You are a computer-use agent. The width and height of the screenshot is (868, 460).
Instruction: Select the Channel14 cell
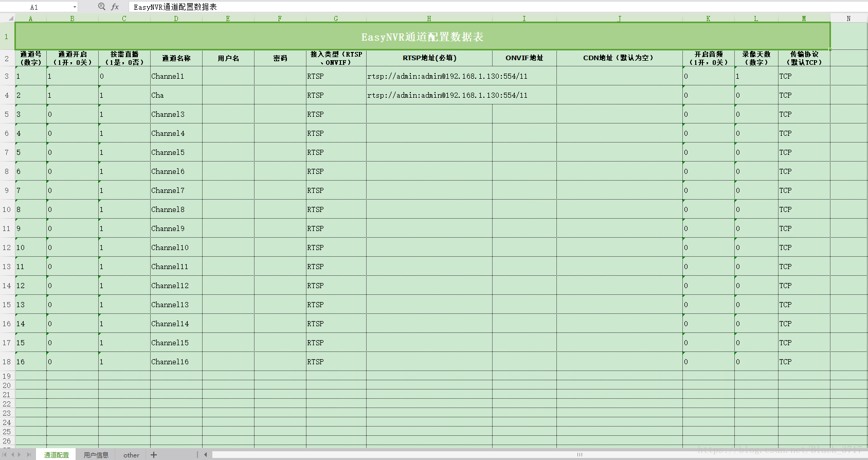tap(176, 324)
